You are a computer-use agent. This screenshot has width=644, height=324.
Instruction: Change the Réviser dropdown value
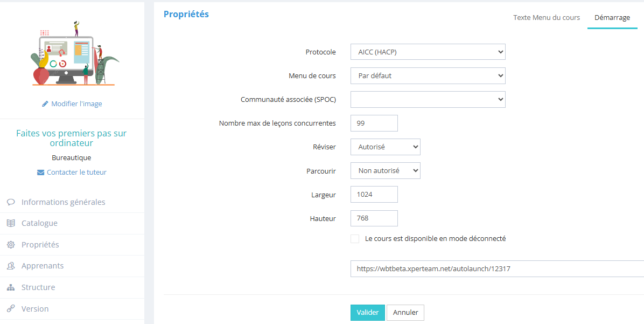coord(385,147)
